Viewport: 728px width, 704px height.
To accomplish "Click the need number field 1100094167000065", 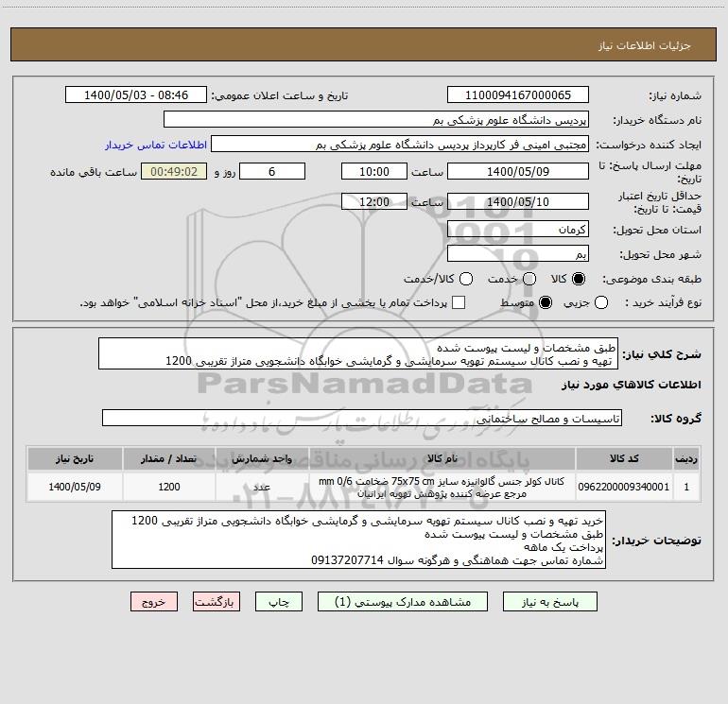I will 518,95.
